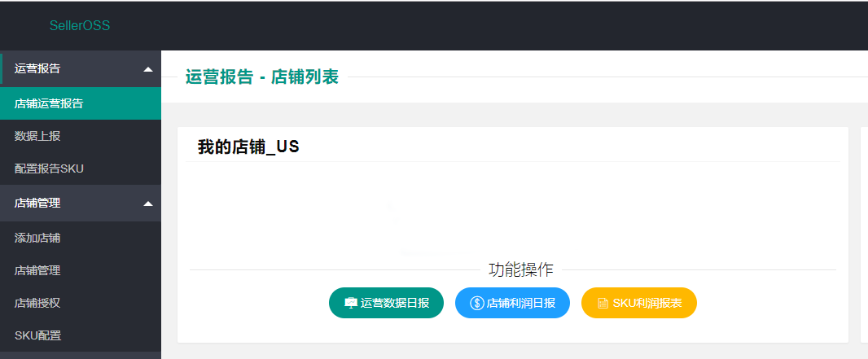Click the SellerOSS logo link
This screenshot has height=359, width=868.
[x=80, y=25]
